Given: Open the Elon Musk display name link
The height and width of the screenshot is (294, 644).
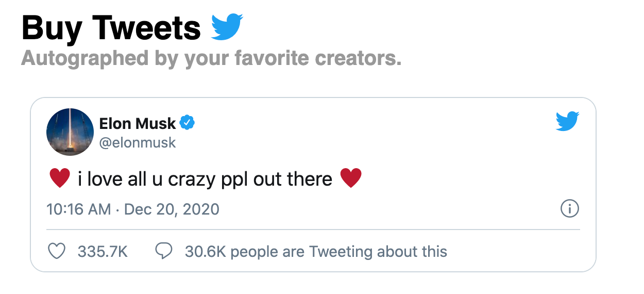Looking at the screenshot, I should tap(138, 123).
